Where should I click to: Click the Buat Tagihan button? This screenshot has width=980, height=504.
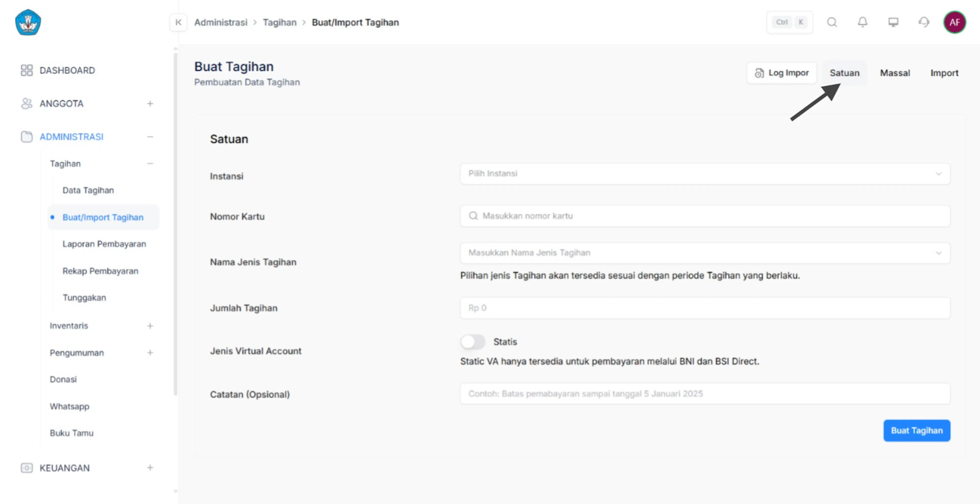click(x=916, y=430)
